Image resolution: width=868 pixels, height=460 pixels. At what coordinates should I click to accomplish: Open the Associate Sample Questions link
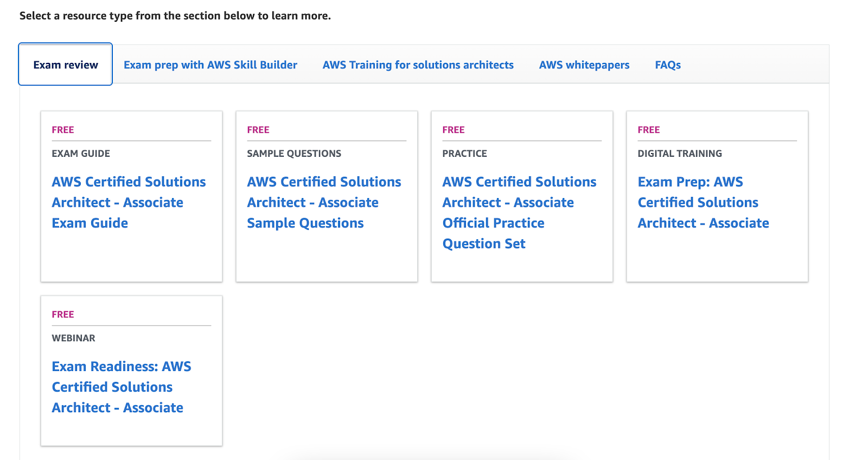point(324,202)
